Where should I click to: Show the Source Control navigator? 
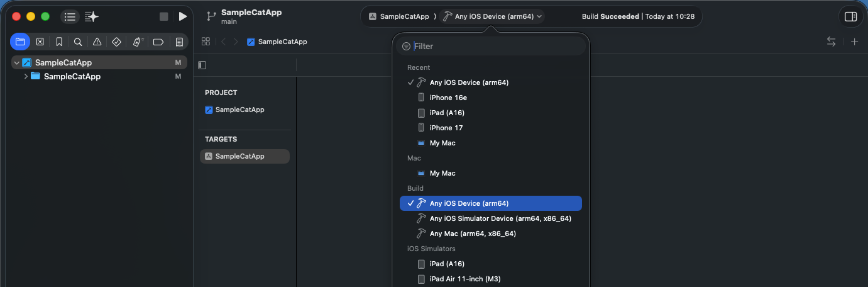40,42
